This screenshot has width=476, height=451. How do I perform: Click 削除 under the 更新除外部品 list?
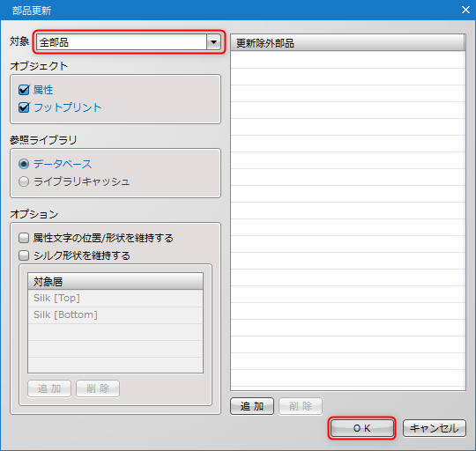tap(301, 406)
